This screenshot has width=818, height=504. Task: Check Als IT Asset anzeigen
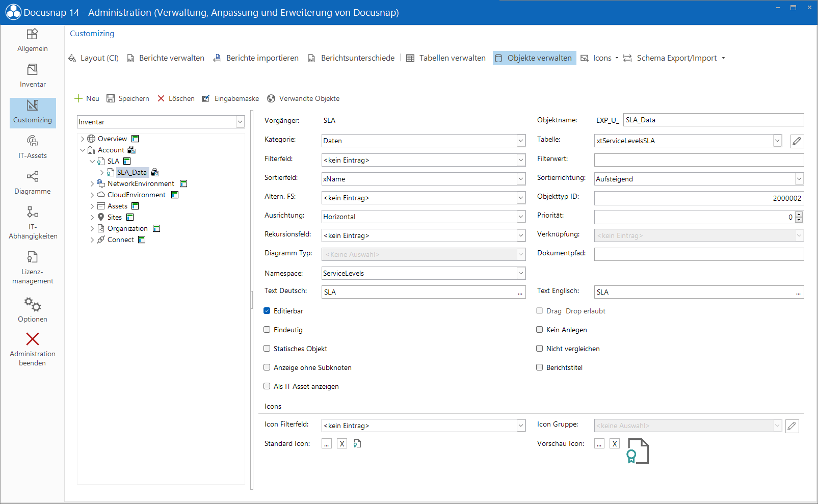tap(267, 386)
